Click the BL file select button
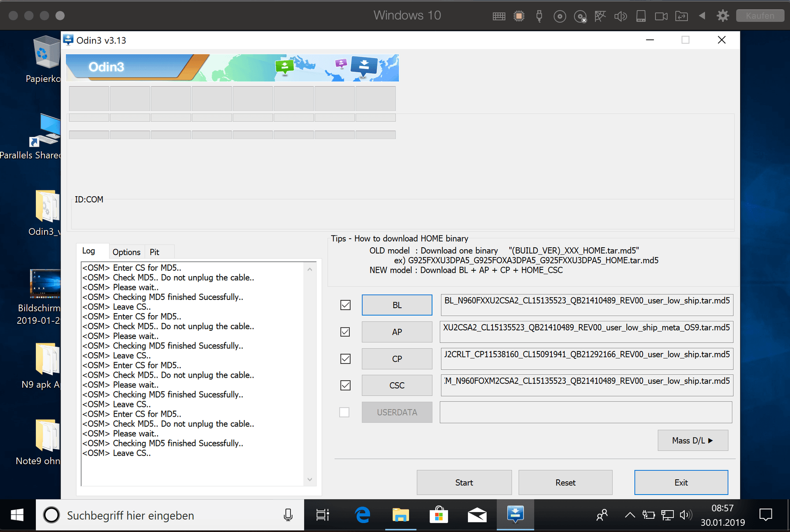The height and width of the screenshot is (532, 790). (397, 305)
